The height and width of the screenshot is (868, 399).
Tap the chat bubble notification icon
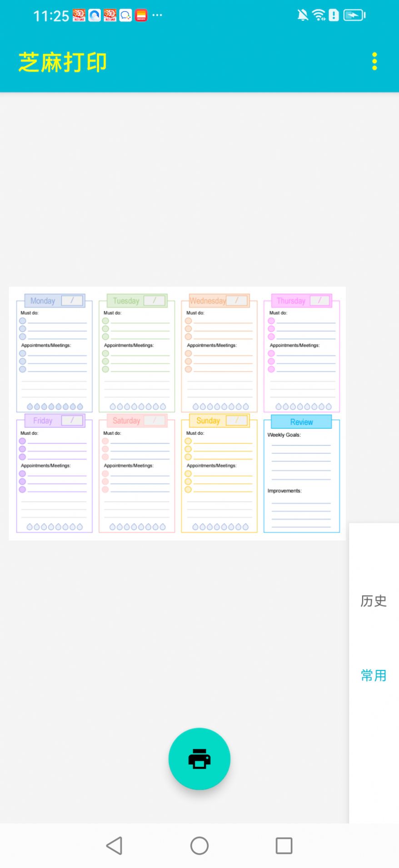pos(126,15)
